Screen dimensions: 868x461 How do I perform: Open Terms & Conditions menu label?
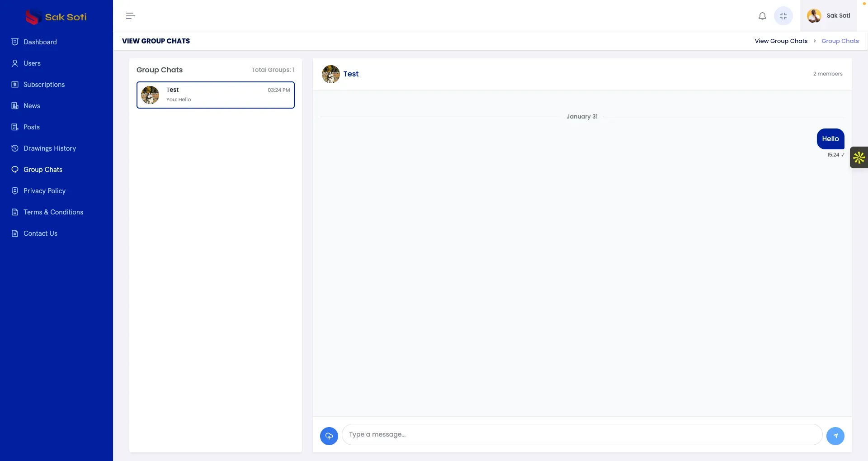(53, 212)
